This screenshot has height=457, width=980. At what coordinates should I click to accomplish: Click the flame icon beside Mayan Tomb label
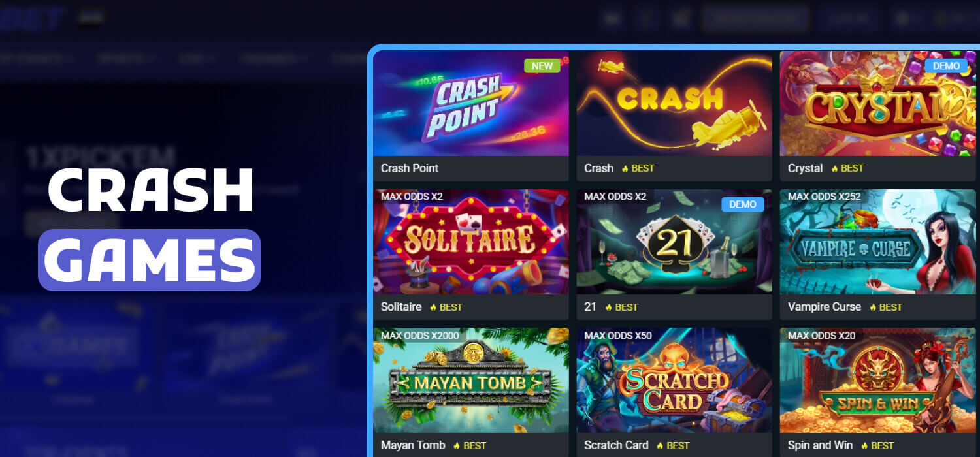click(x=457, y=445)
